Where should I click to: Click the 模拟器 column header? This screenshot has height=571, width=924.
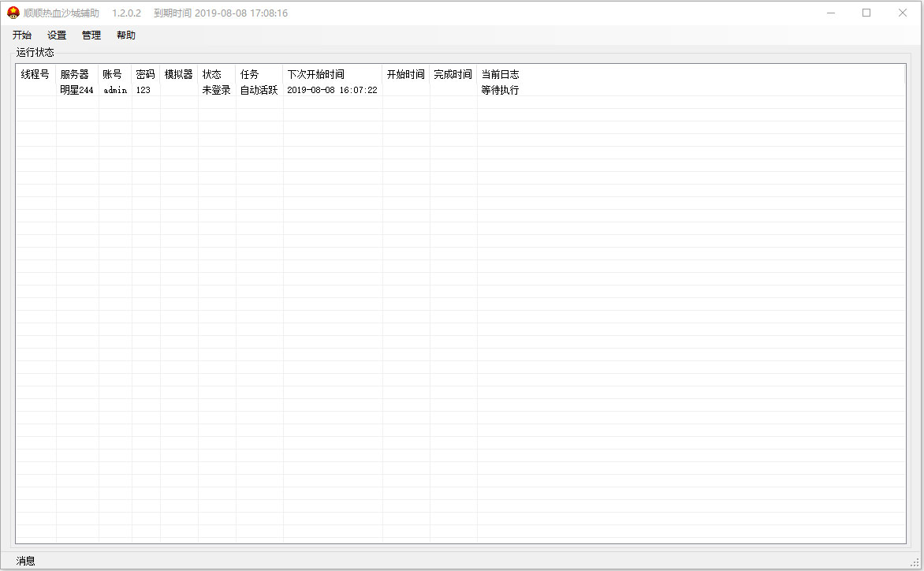point(178,74)
